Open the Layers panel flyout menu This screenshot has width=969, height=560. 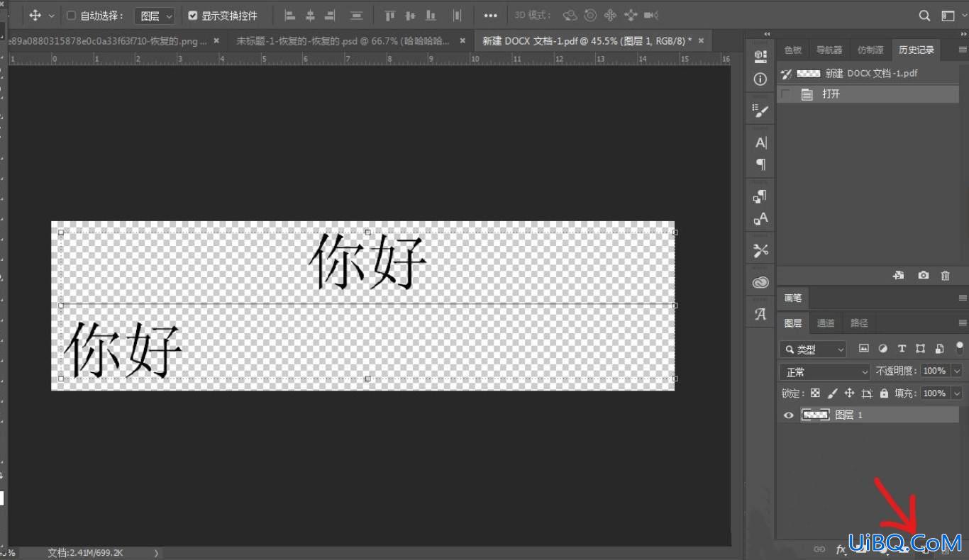(x=963, y=323)
